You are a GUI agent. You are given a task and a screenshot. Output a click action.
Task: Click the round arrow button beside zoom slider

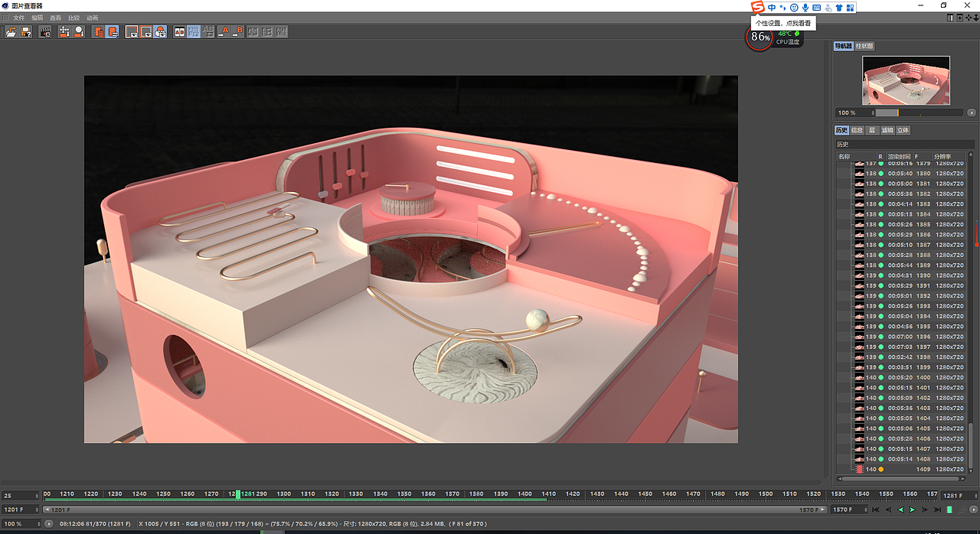pyautogui.click(x=972, y=112)
